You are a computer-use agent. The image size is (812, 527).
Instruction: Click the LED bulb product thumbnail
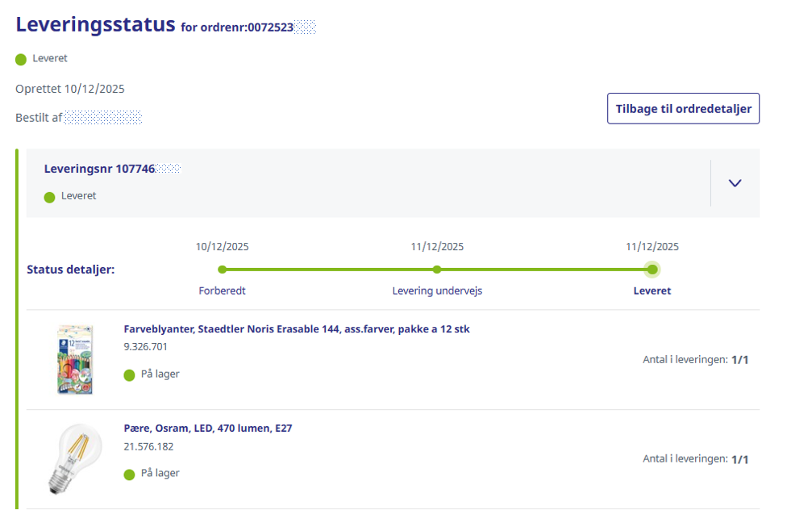click(74, 458)
